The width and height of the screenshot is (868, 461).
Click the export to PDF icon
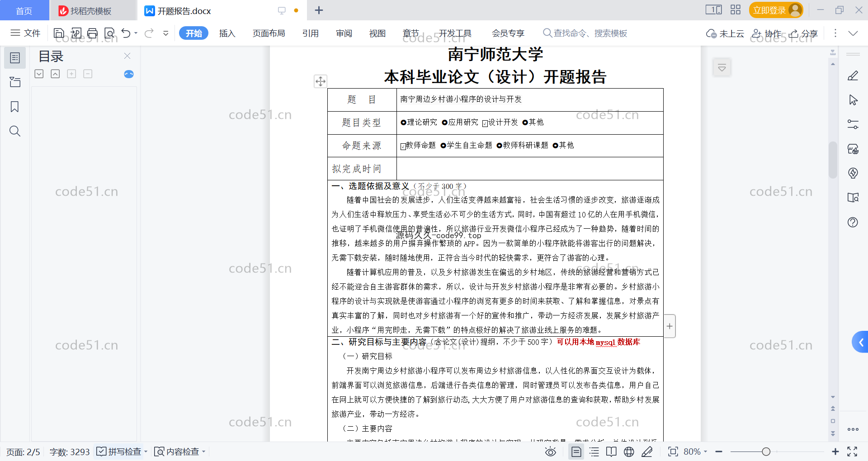point(76,33)
